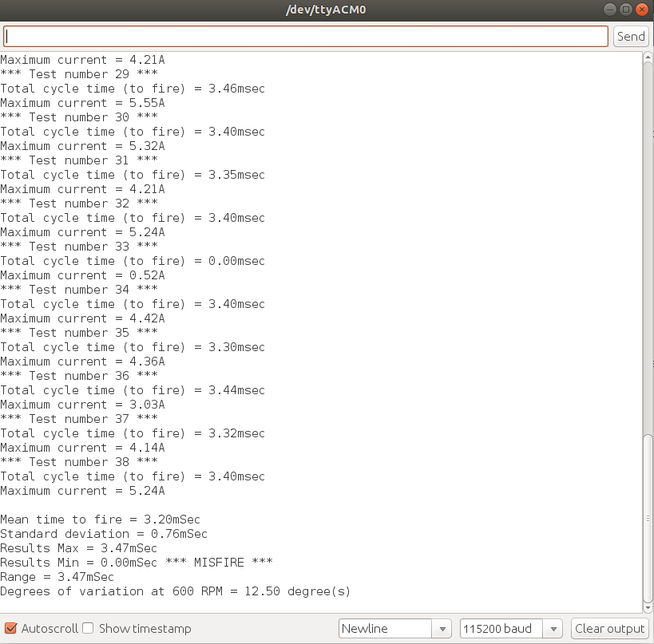Click the Degrees of variation line

pyautogui.click(x=175, y=591)
